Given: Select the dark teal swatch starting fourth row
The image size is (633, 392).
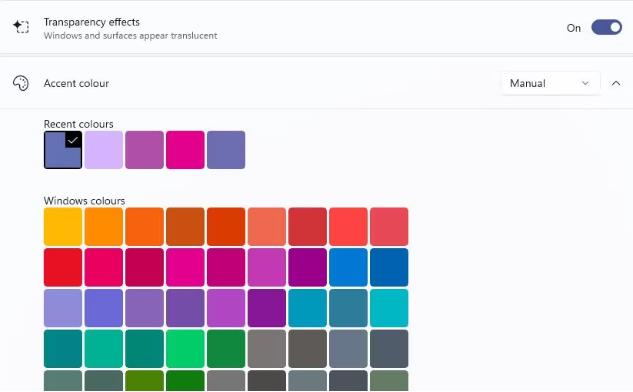Looking at the screenshot, I should click(63, 349).
